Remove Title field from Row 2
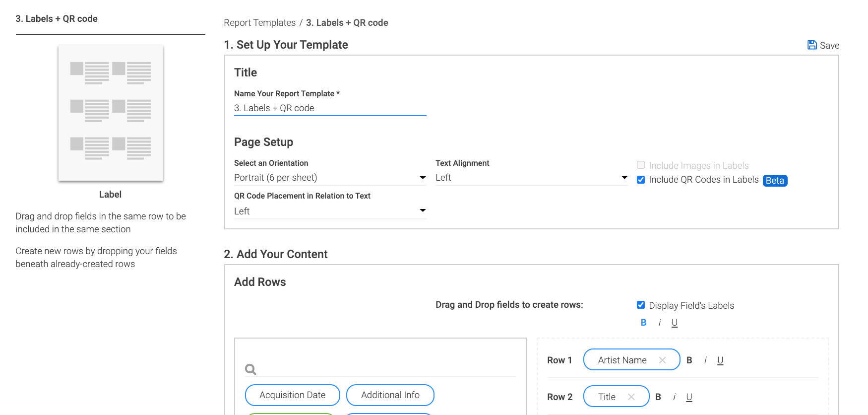The image size is (868, 415). 631,397
